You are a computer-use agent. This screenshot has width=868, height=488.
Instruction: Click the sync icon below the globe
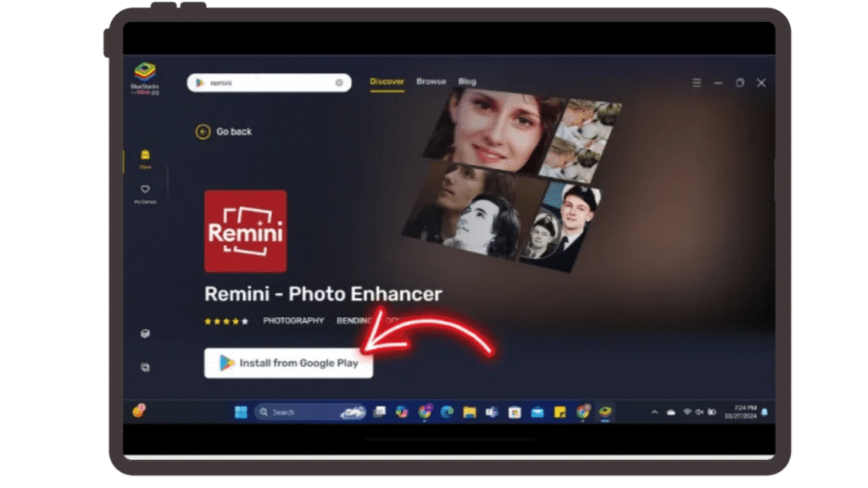(145, 367)
